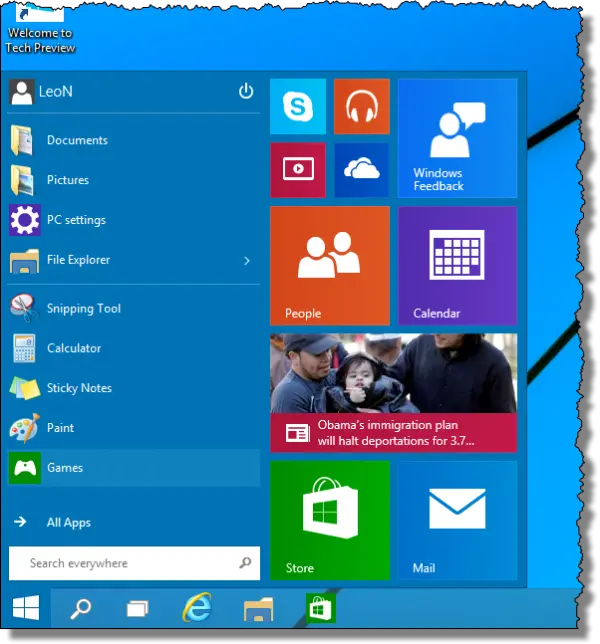
Task: Open Task View on the taskbar
Action: 138,609
